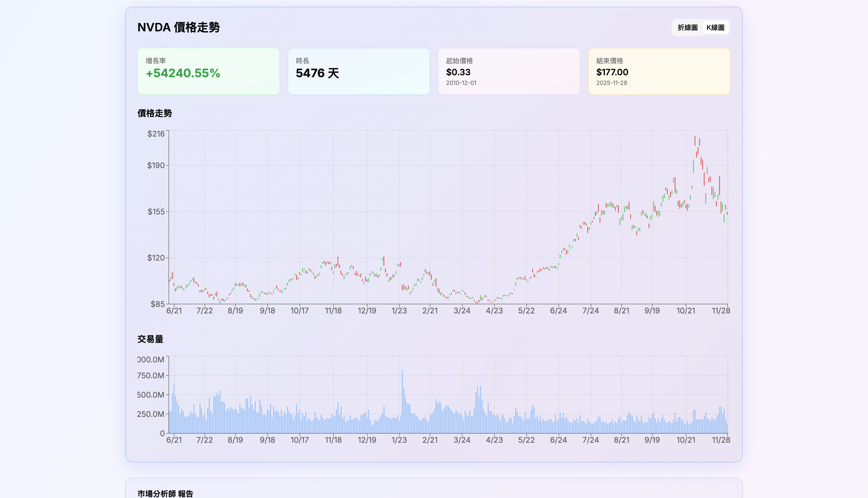Select the $0.33 starting price
Viewport: 868px width, 498px height.
coord(458,72)
